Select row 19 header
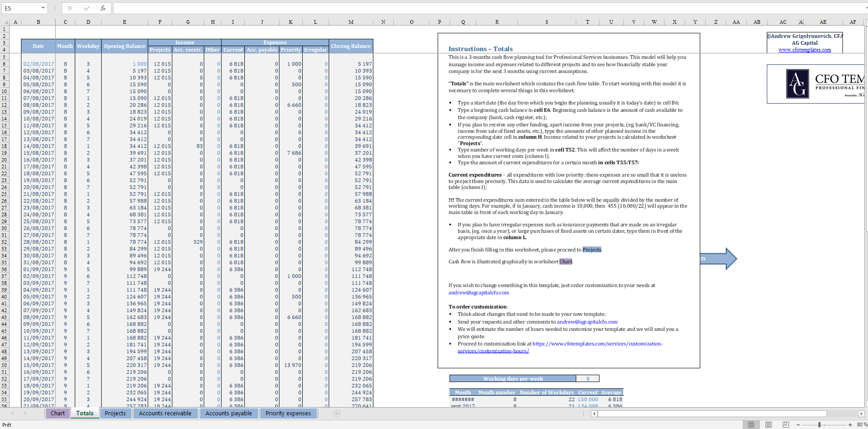The width and height of the screenshot is (868, 429). click(x=4, y=153)
